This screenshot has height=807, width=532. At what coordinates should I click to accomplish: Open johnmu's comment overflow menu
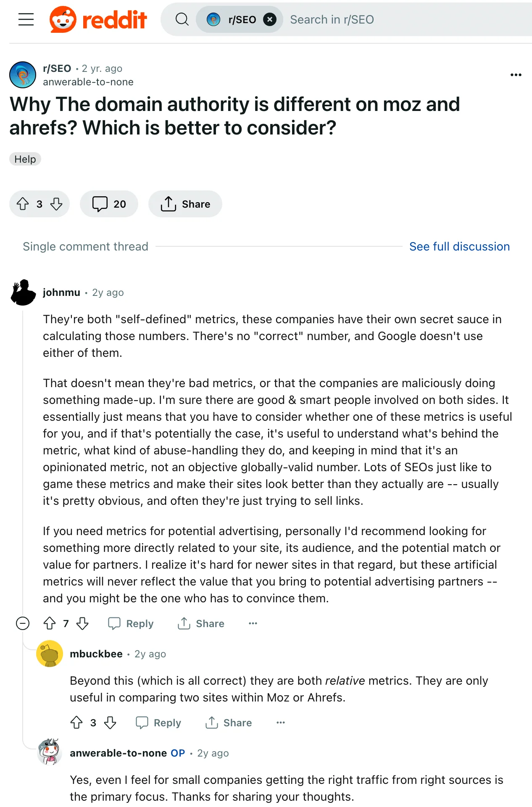(x=253, y=624)
